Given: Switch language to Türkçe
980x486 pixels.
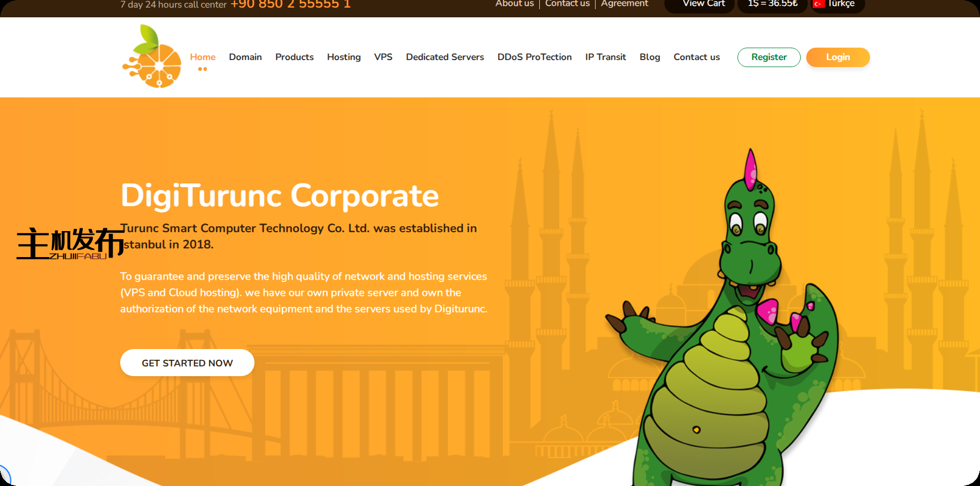Looking at the screenshot, I should tap(840, 4).
